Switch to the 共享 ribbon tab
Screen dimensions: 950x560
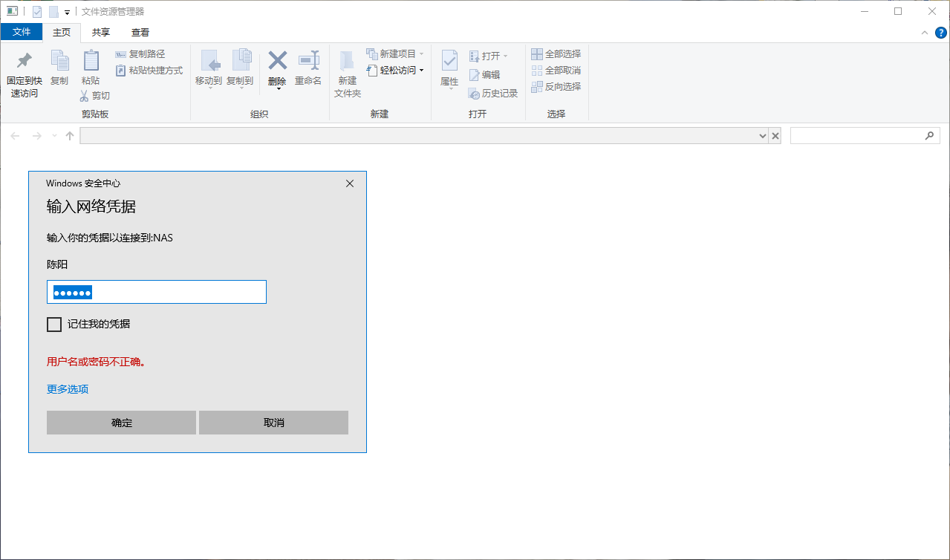point(101,32)
